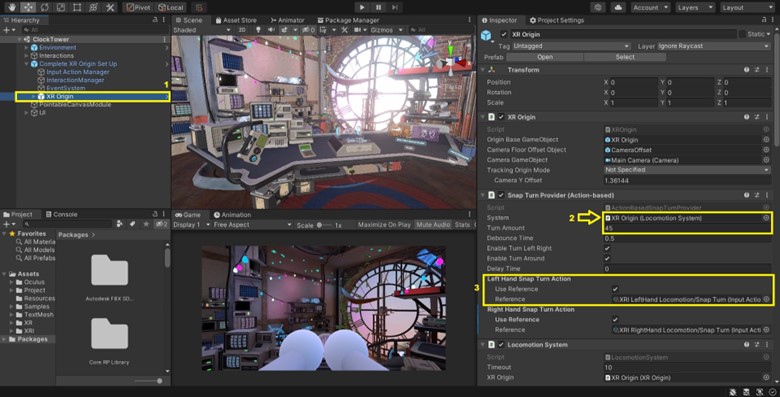
Task: Toggle the Static checkbox
Action: click(x=742, y=34)
